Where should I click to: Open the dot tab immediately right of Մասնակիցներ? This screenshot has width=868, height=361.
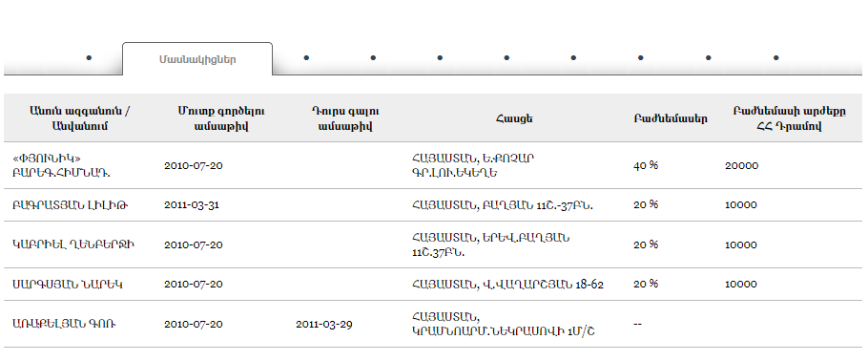click(x=306, y=57)
